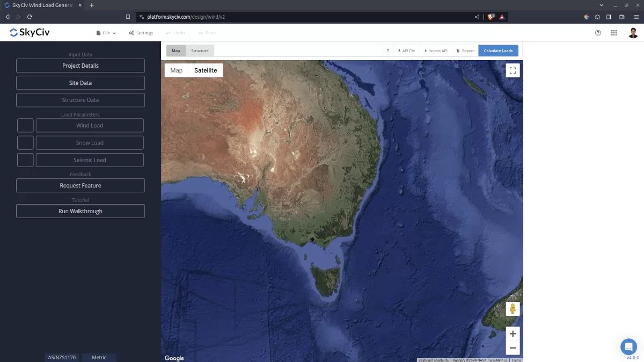
Task: Expand the map to fullscreen view
Action: (513, 70)
